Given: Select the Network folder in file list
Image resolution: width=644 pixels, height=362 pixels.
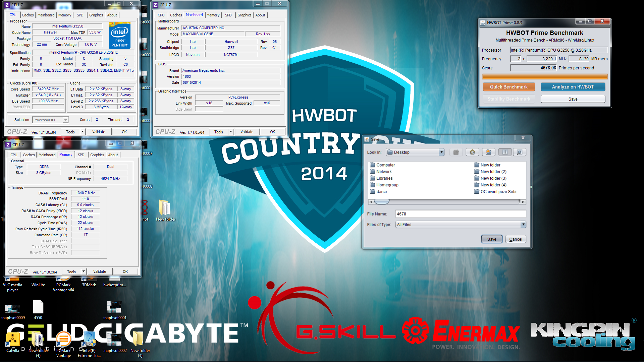Looking at the screenshot, I should (381, 172).
